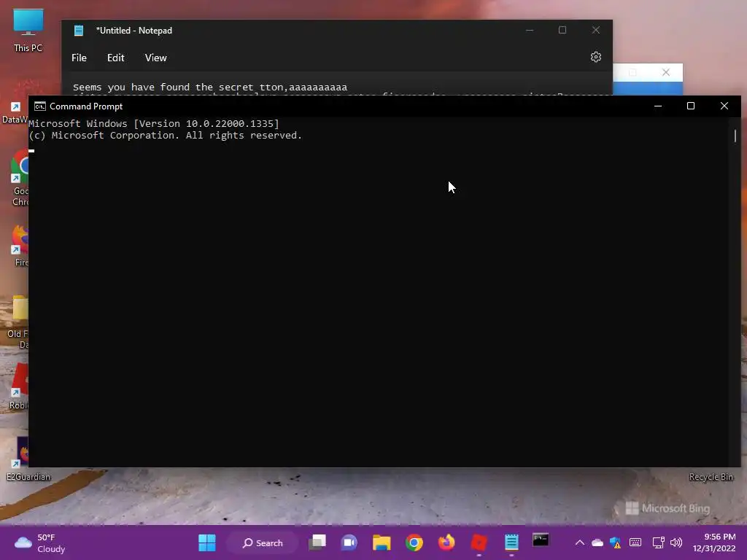Open Google Chrome from taskbar

pyautogui.click(x=414, y=542)
